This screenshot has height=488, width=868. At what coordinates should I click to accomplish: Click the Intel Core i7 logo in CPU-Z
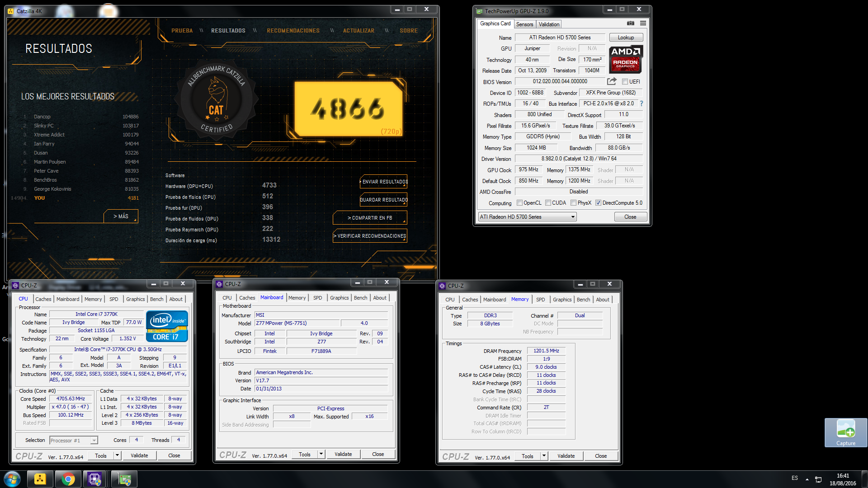167,326
